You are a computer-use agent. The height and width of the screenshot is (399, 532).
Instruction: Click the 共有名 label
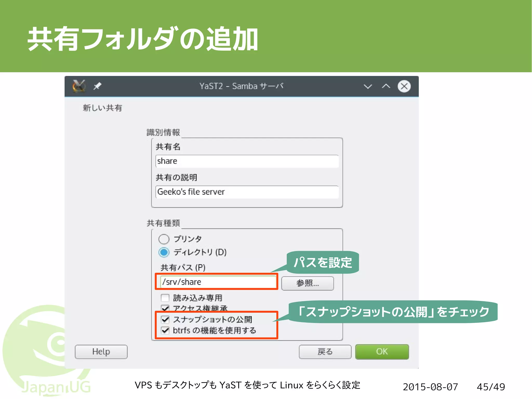tap(168, 147)
